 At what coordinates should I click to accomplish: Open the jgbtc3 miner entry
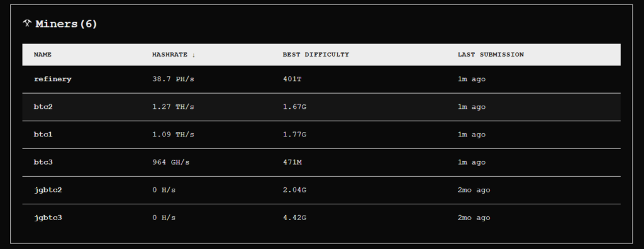[321, 218]
